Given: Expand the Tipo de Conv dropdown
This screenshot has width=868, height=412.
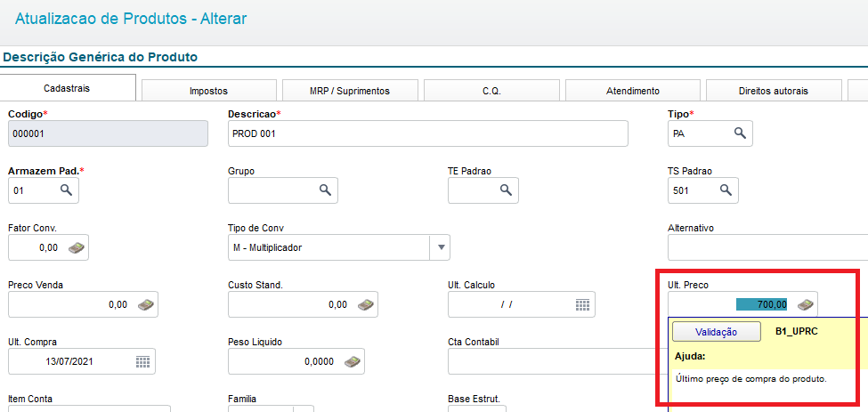Looking at the screenshot, I should (441, 247).
